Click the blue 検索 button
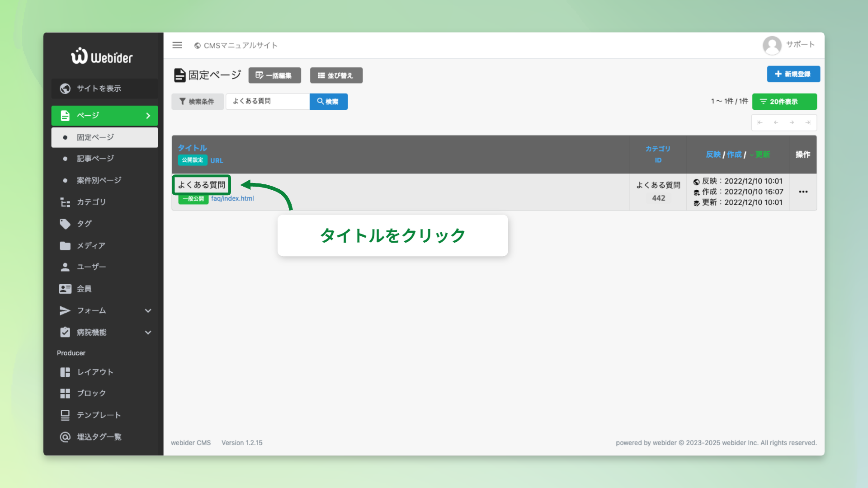 328,102
